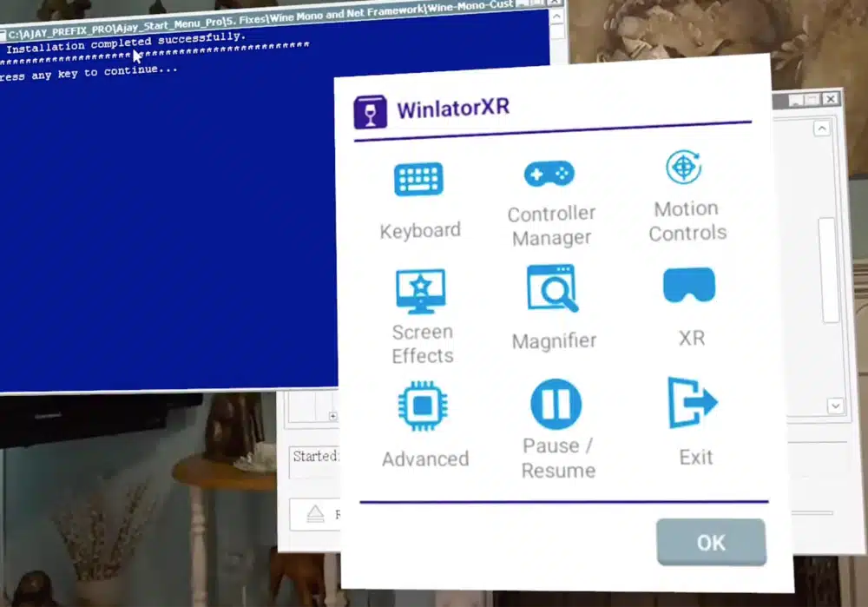
Task: Open Controller Manager gamepad icon
Action: click(x=549, y=174)
